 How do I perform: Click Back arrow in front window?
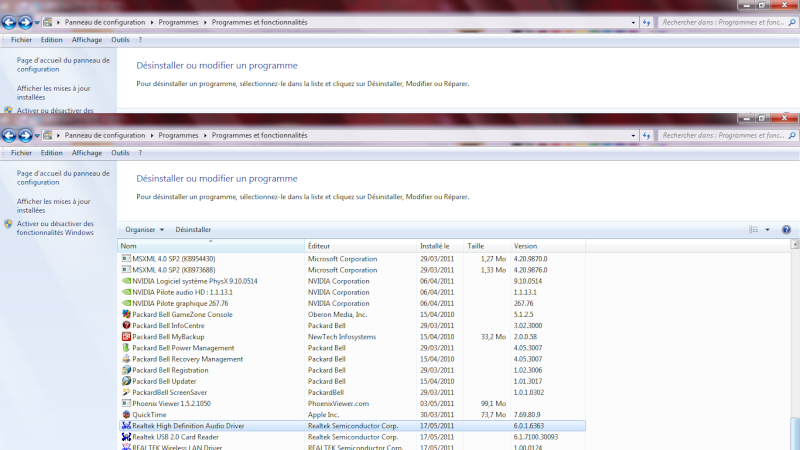click(x=9, y=135)
